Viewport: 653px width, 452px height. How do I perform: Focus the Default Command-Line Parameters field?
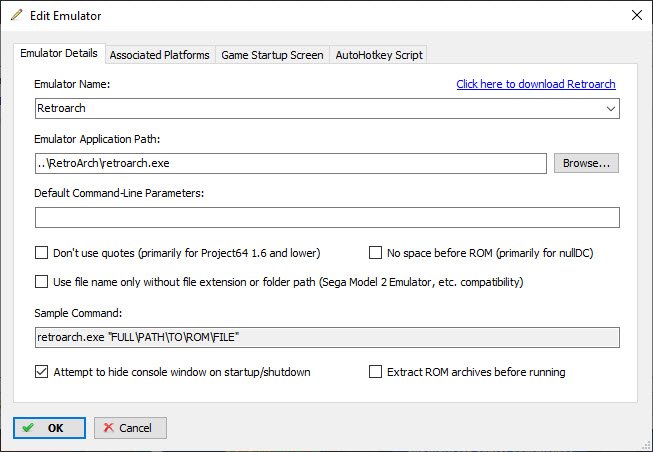[327, 217]
